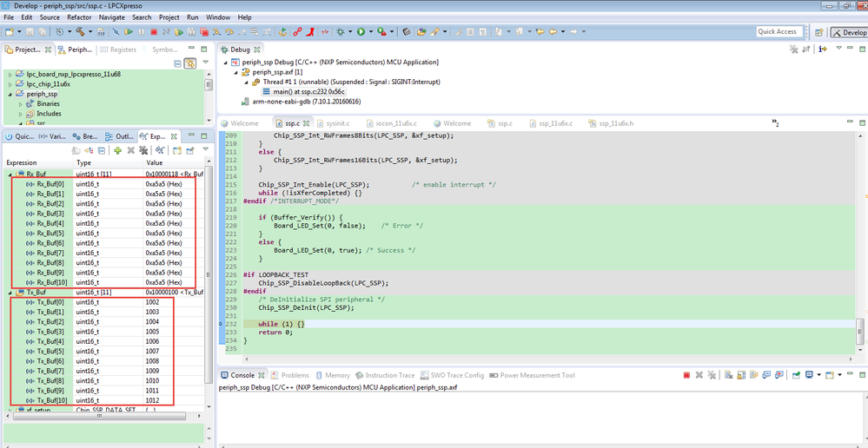The height and width of the screenshot is (448, 868).
Task: Collapse the Tx_Buf expression row
Action: click(x=11, y=292)
